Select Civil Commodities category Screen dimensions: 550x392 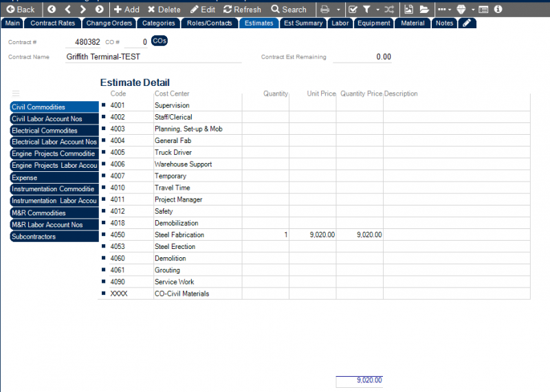point(54,107)
